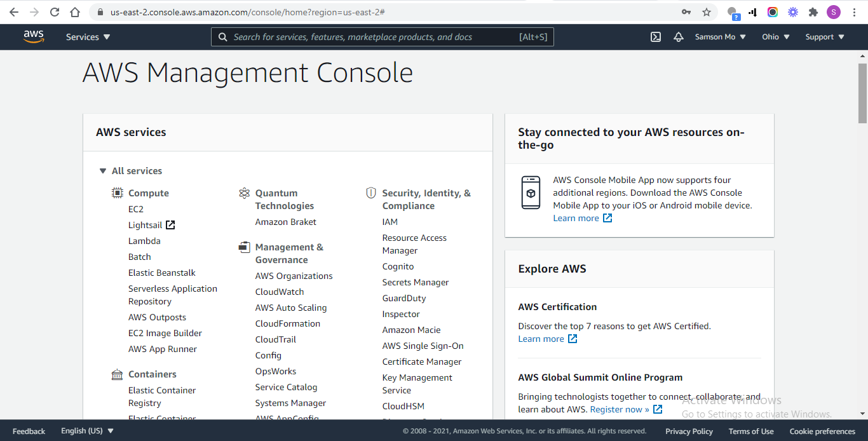This screenshot has width=868, height=441.
Task: Open the notifications bell
Action: click(678, 37)
